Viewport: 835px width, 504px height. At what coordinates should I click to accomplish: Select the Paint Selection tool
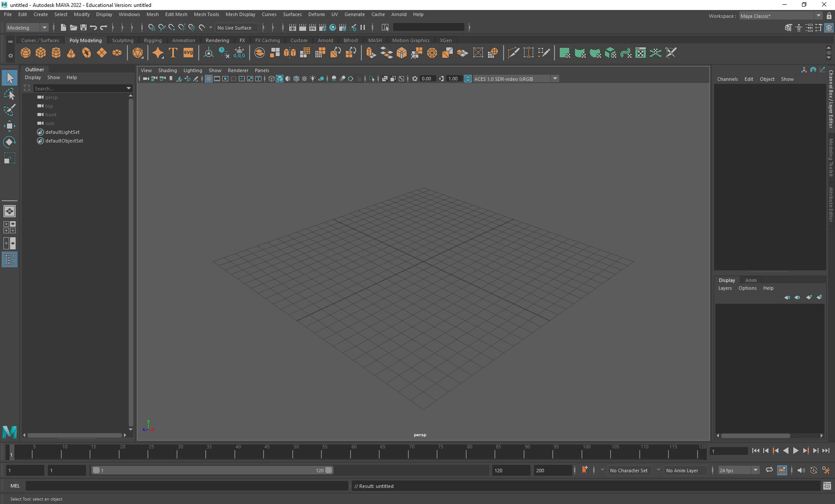pos(9,109)
